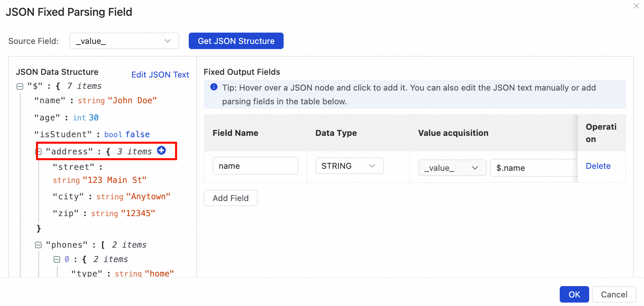This screenshot has height=306, width=644.
Task: Close the JSON Fixed Parsing Field dialog
Action: click(636, 6)
